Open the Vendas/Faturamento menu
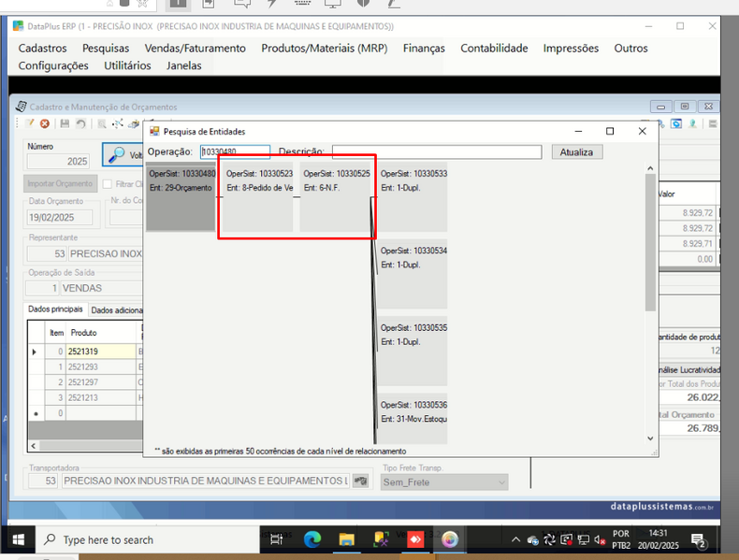The image size is (739, 560). coord(196,48)
